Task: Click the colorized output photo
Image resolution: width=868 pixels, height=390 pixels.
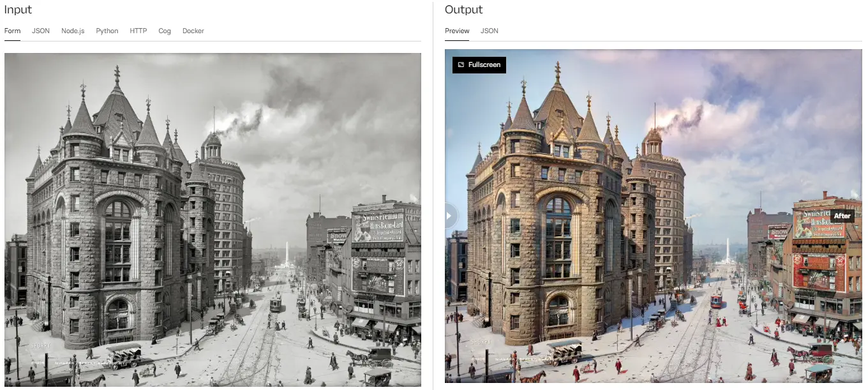Action: click(653, 216)
